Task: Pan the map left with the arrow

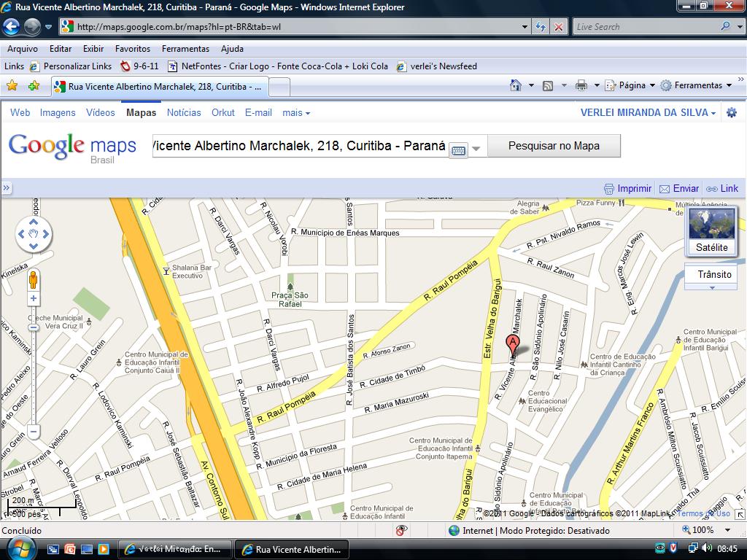Action: (x=21, y=234)
